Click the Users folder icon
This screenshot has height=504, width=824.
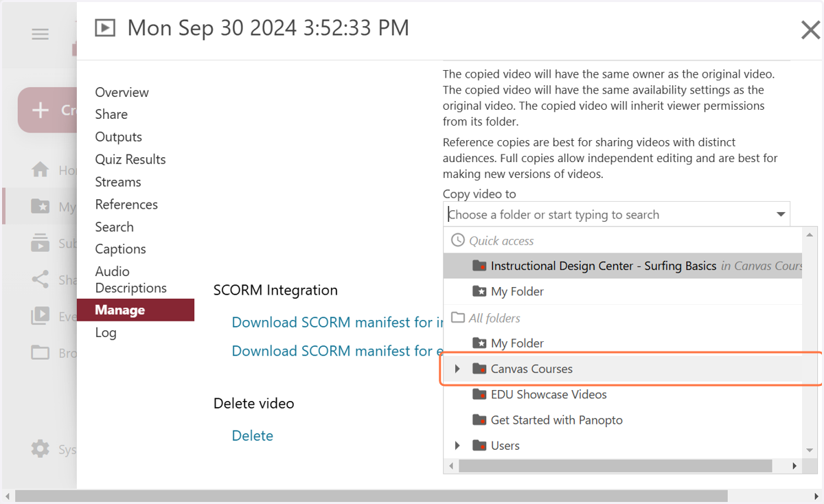tap(479, 446)
